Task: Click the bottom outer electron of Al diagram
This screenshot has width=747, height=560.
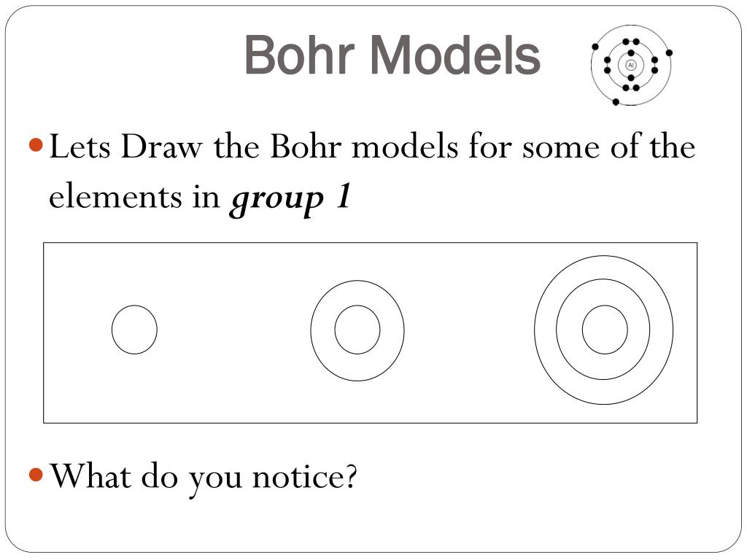Action: (616, 102)
